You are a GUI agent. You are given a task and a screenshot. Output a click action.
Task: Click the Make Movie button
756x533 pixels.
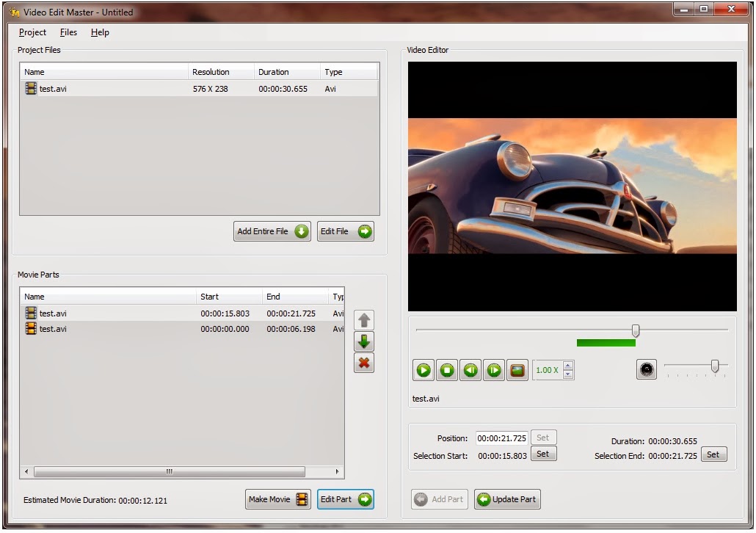point(277,499)
